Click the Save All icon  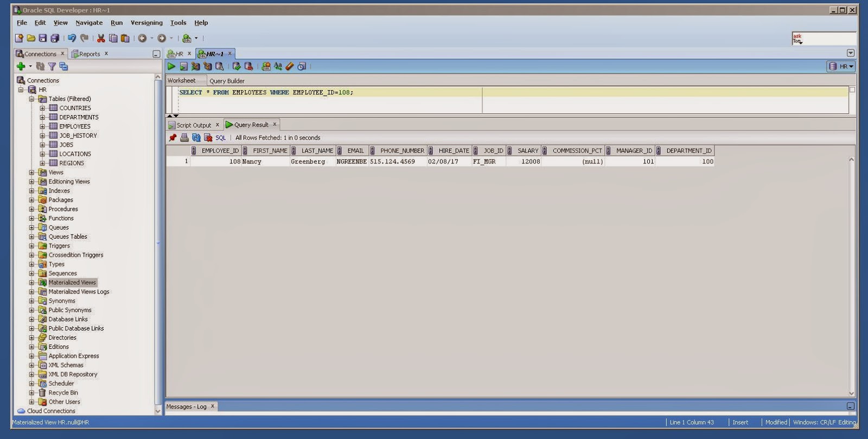55,38
